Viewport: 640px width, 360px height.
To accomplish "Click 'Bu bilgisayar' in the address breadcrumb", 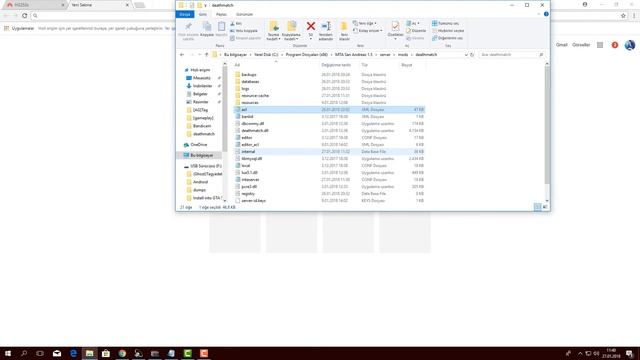I will pos(235,55).
